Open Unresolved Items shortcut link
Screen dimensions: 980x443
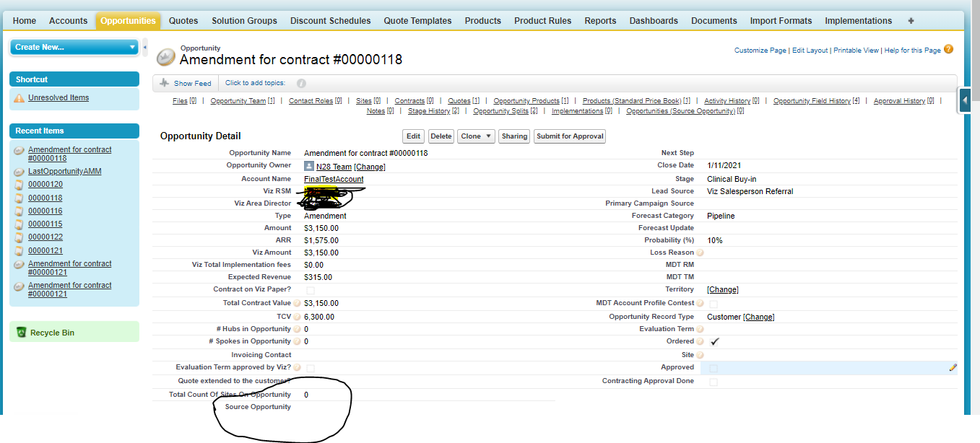coord(58,98)
